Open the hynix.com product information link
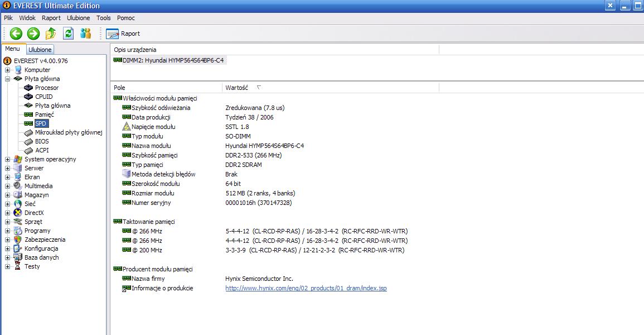644x335 pixels. [x=306, y=288]
